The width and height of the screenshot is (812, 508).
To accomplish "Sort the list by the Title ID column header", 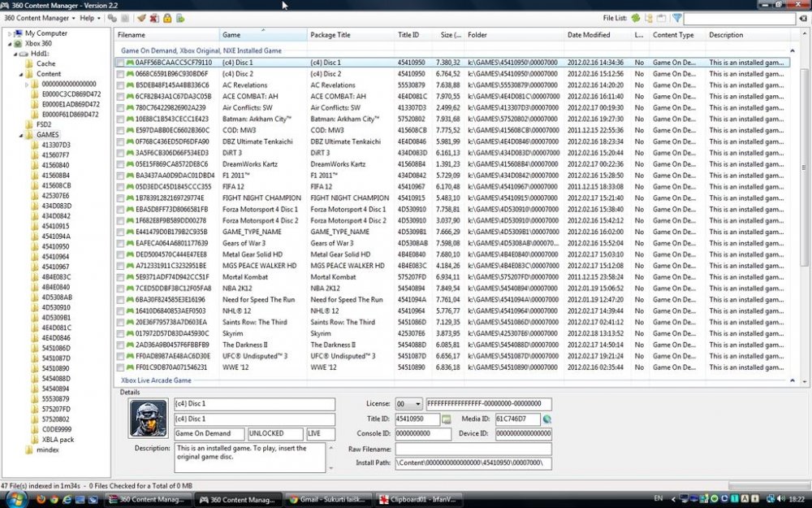I will (413, 35).
